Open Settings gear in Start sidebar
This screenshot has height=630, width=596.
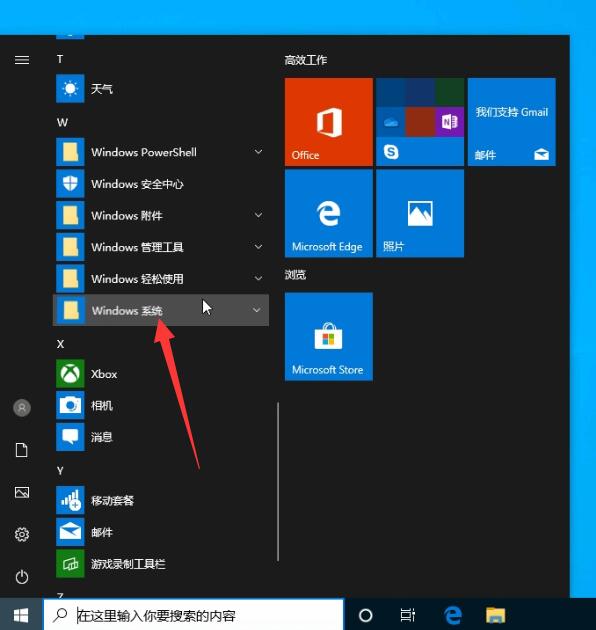tap(22, 534)
